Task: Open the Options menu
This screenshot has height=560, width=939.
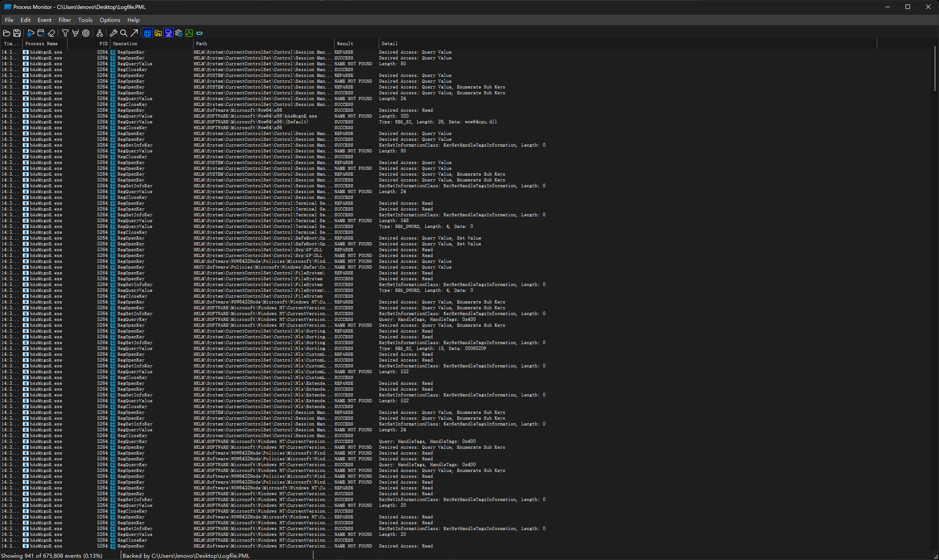Action: pyautogui.click(x=110, y=20)
